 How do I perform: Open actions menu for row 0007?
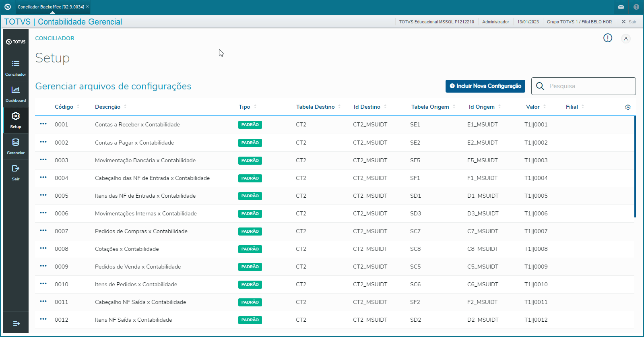(x=43, y=231)
